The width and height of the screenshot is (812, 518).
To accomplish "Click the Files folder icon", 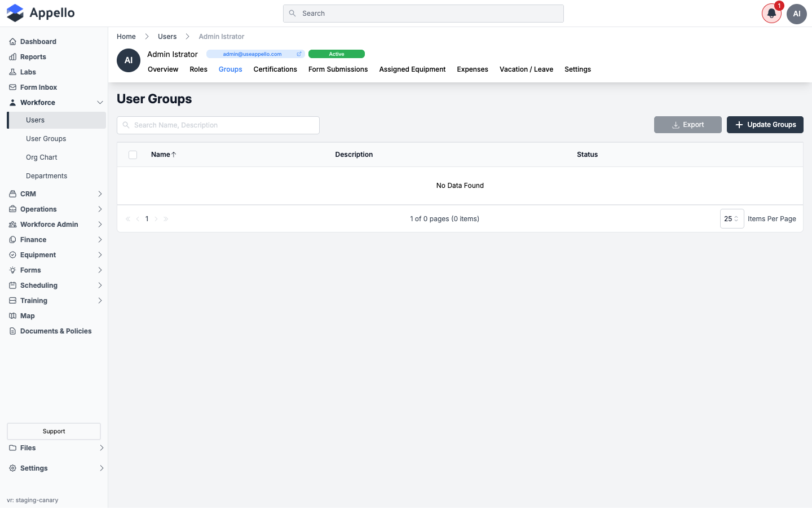I will coord(12,448).
